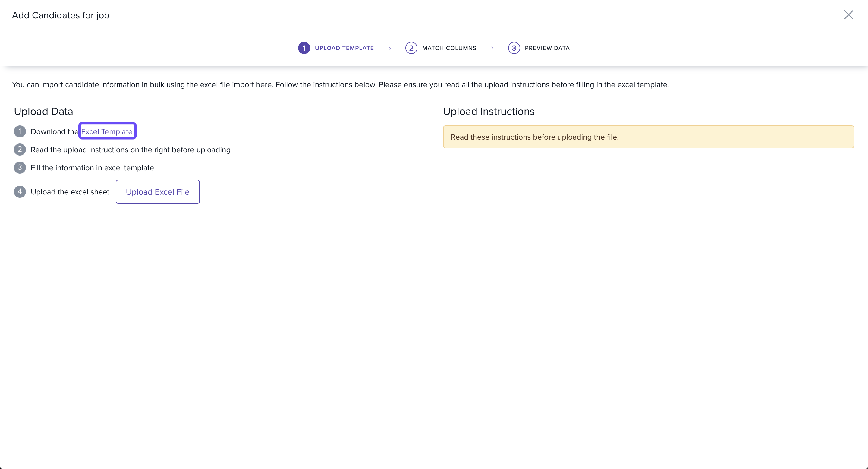Select the Upload Template step label

pos(344,48)
